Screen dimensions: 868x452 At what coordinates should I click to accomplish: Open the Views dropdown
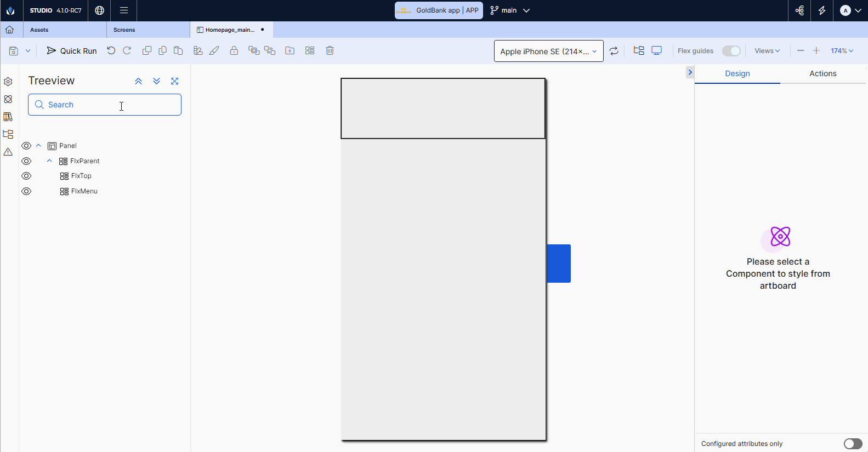767,51
